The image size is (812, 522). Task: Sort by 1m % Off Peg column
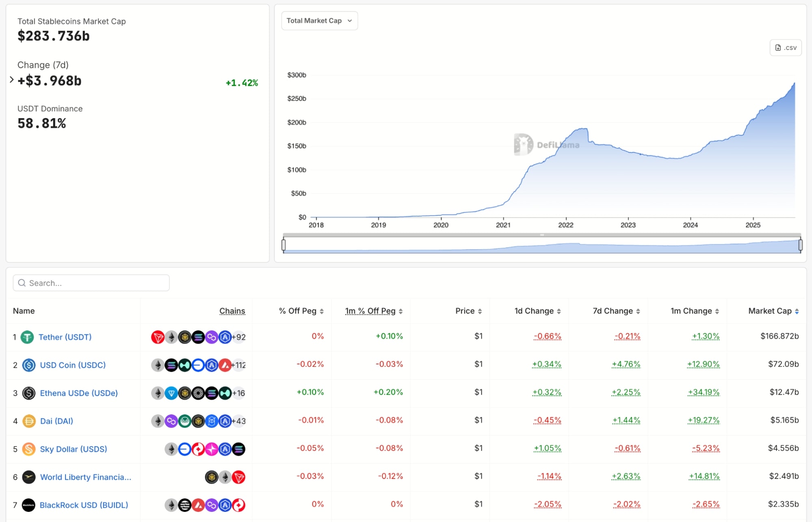pyautogui.click(x=374, y=311)
